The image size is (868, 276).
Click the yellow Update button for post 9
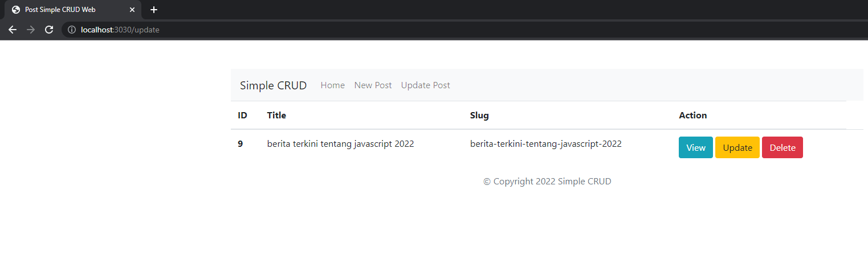tap(737, 147)
